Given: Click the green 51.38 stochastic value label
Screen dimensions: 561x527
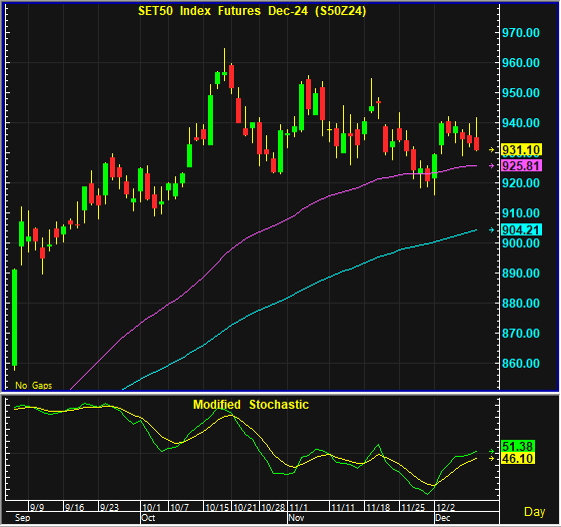Looking at the screenshot, I should pyautogui.click(x=518, y=446).
